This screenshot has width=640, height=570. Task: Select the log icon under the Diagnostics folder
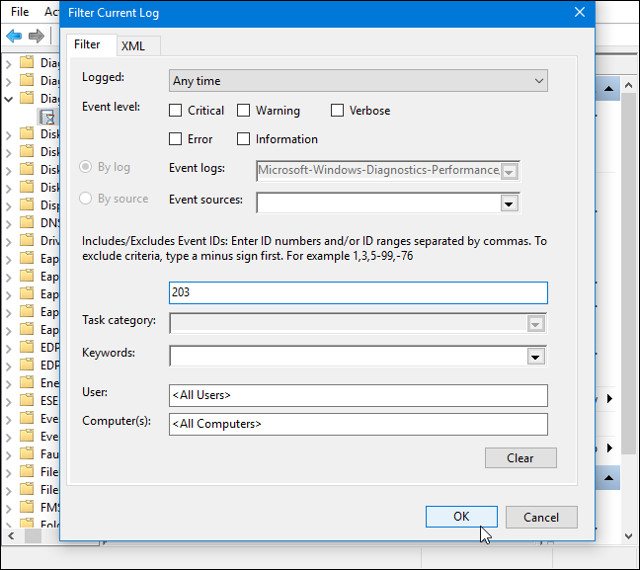[x=47, y=117]
